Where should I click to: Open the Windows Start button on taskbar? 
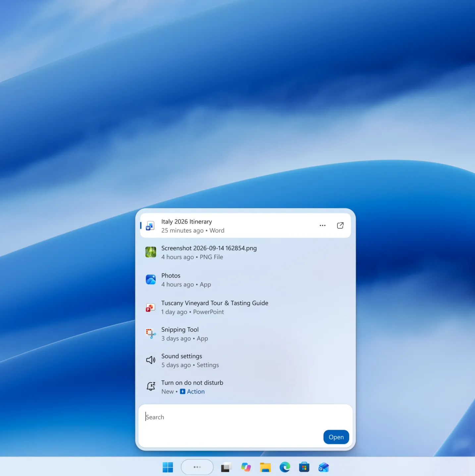(x=168, y=467)
